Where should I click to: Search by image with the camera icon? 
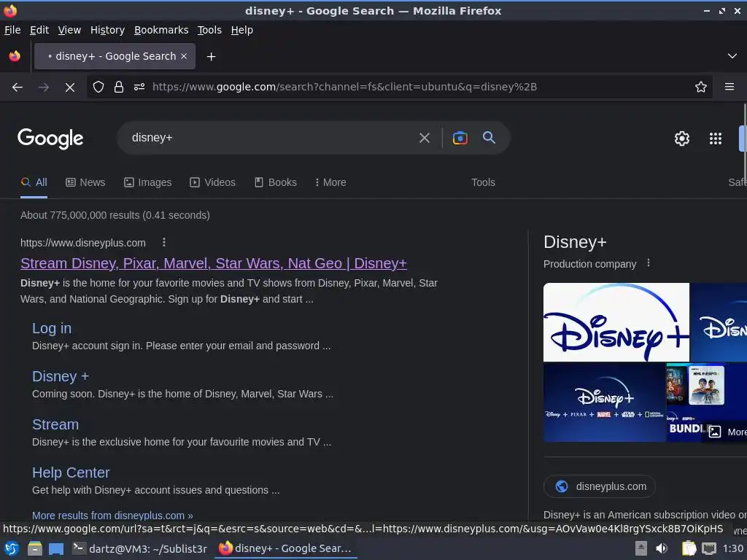pyautogui.click(x=460, y=138)
